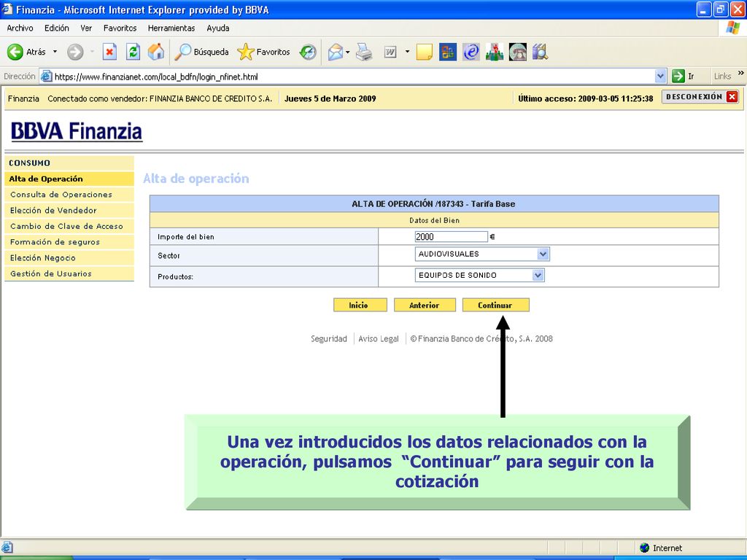Open the Ver menu
The width and height of the screenshot is (747, 560).
coord(86,28)
